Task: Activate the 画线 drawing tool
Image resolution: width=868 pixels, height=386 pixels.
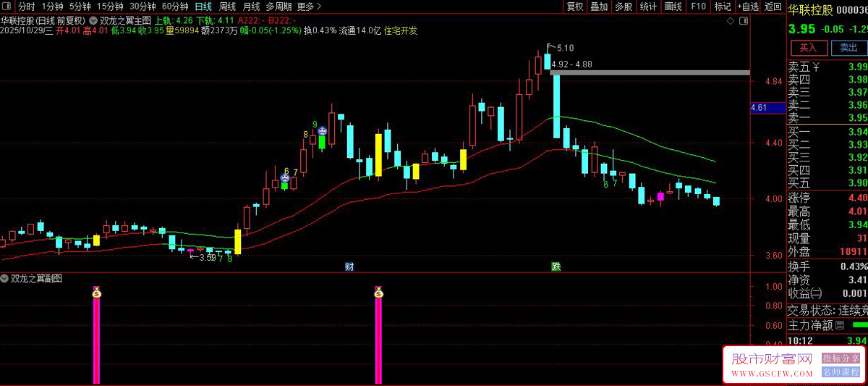Action: [673, 7]
